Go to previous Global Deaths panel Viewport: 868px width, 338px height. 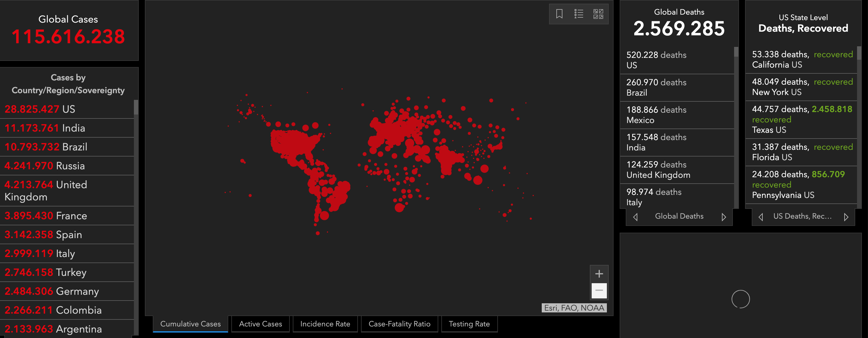pyautogui.click(x=635, y=217)
